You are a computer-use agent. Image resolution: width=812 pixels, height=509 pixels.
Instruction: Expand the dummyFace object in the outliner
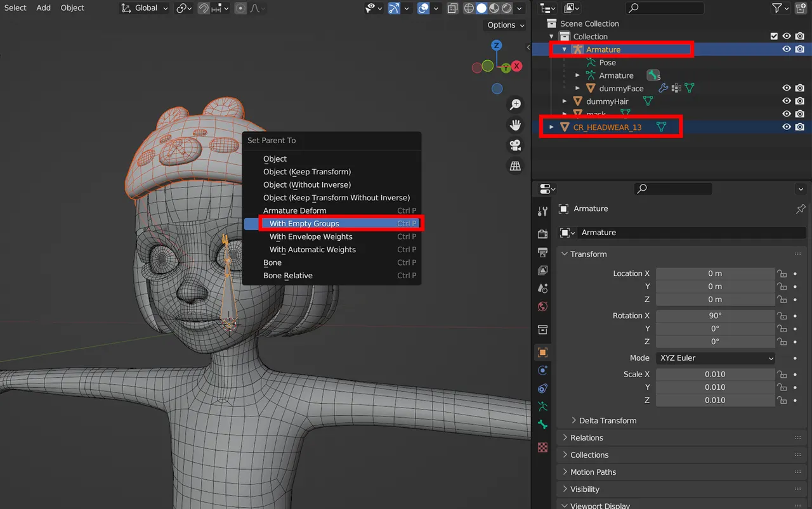(576, 88)
